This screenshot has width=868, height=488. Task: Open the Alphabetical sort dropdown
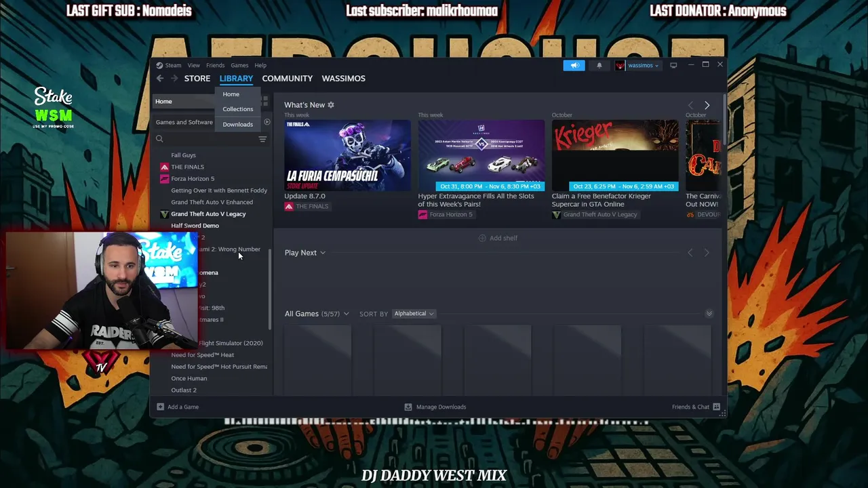tap(414, 314)
